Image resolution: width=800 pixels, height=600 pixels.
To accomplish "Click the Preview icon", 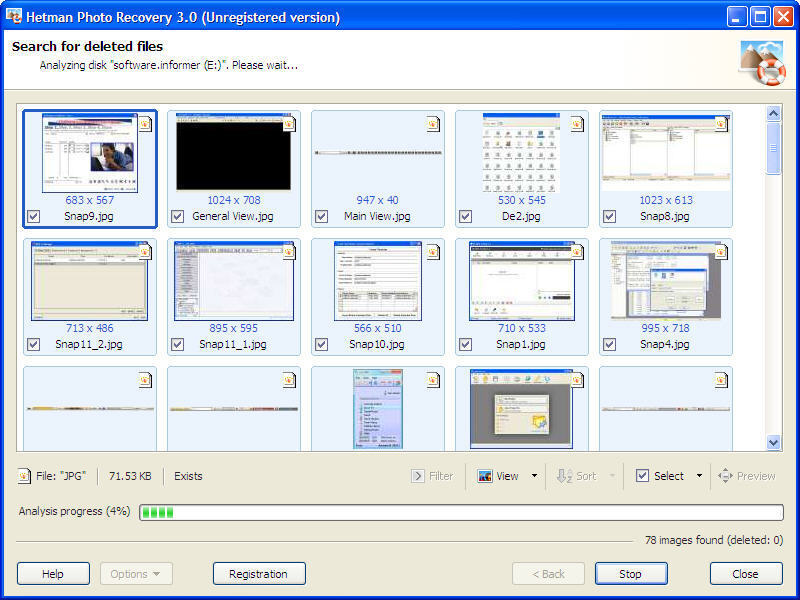I will coord(728,476).
